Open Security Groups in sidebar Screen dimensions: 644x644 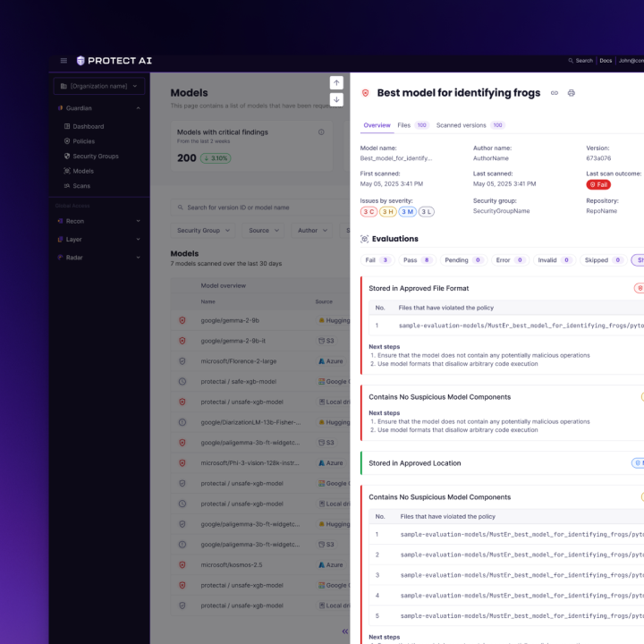tap(91, 156)
